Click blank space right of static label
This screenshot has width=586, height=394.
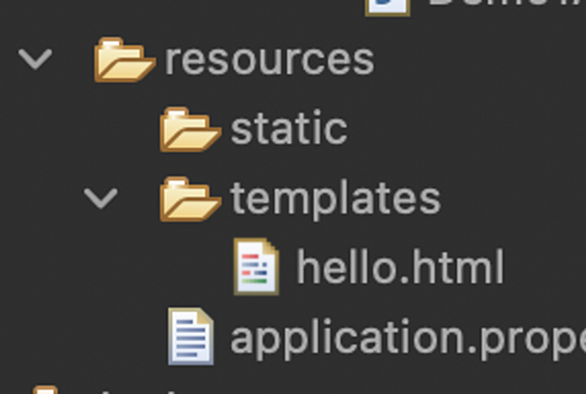[x=467, y=129]
